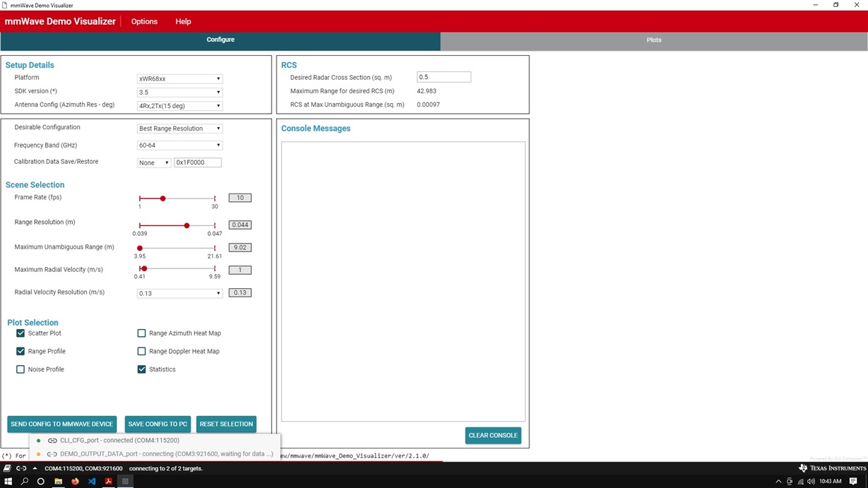Screen dimensions: 868x488
Task: Open the Windows notification center
Action: [854, 482]
